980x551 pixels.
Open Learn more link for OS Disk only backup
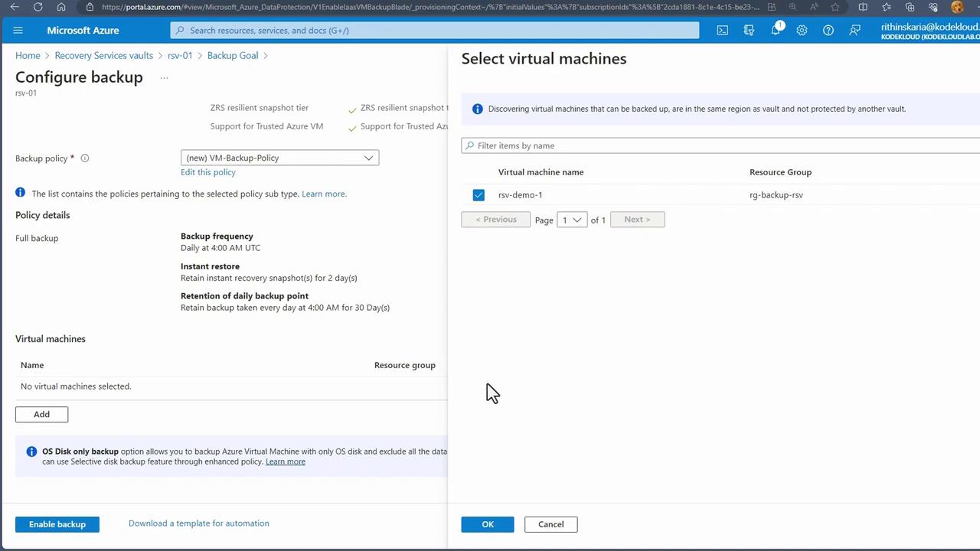(x=286, y=461)
